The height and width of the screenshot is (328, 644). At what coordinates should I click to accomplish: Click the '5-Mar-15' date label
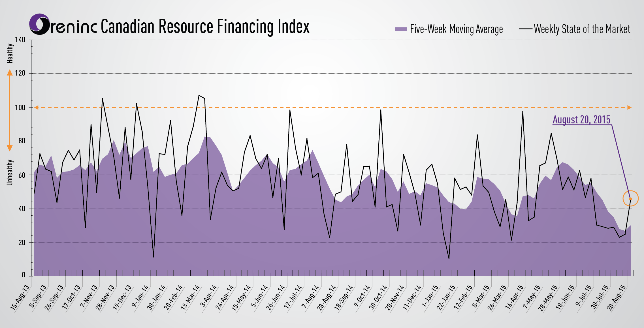pos(481,296)
